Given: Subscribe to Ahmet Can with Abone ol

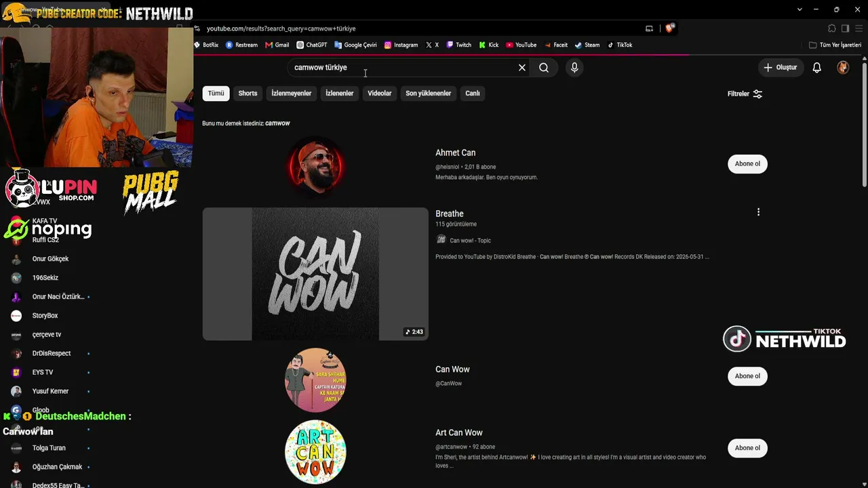Looking at the screenshot, I should [747, 164].
